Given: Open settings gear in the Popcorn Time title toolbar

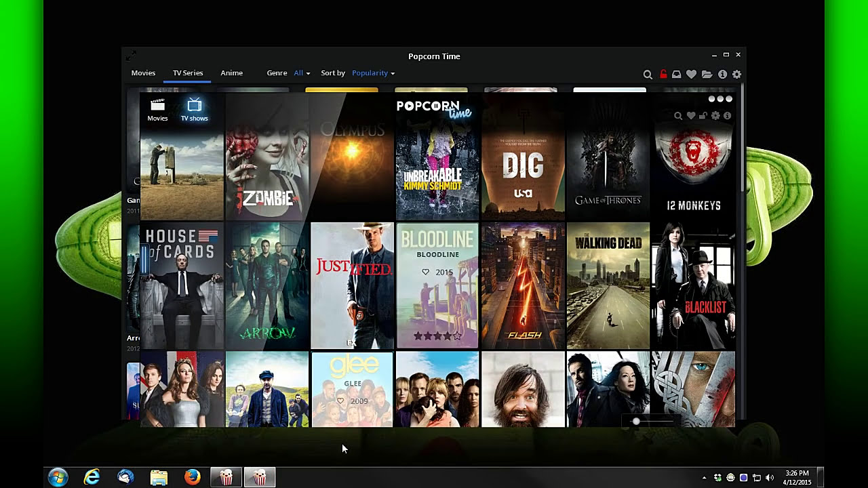Looking at the screenshot, I should click(x=736, y=74).
